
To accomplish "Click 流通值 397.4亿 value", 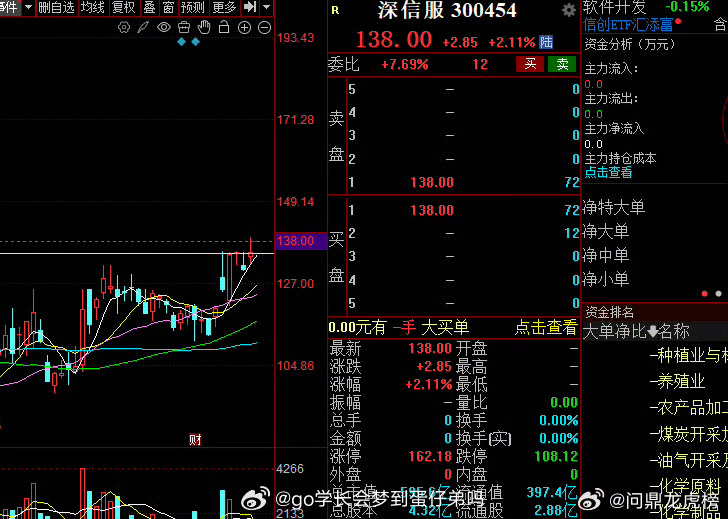I will (551, 492).
